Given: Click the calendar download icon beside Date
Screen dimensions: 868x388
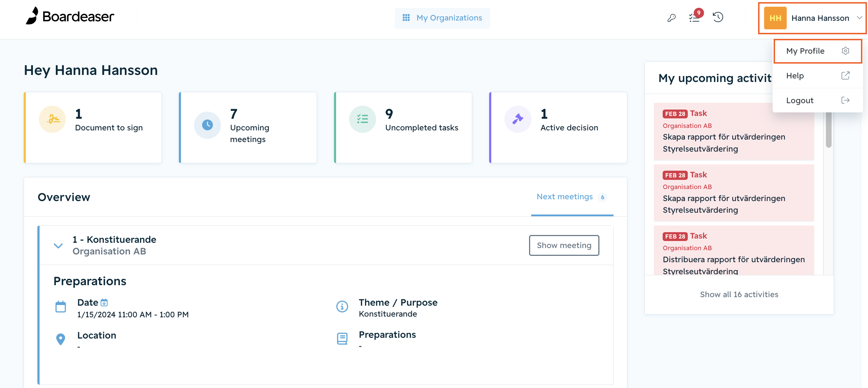Looking at the screenshot, I should [x=104, y=302].
